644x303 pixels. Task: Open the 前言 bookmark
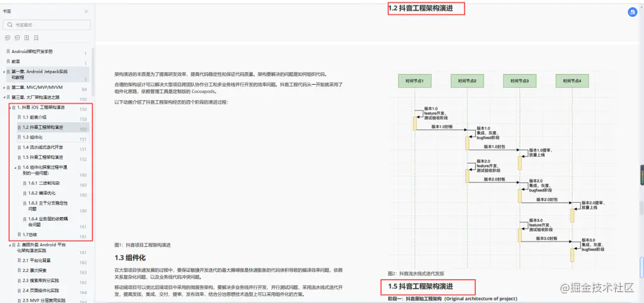click(16, 61)
